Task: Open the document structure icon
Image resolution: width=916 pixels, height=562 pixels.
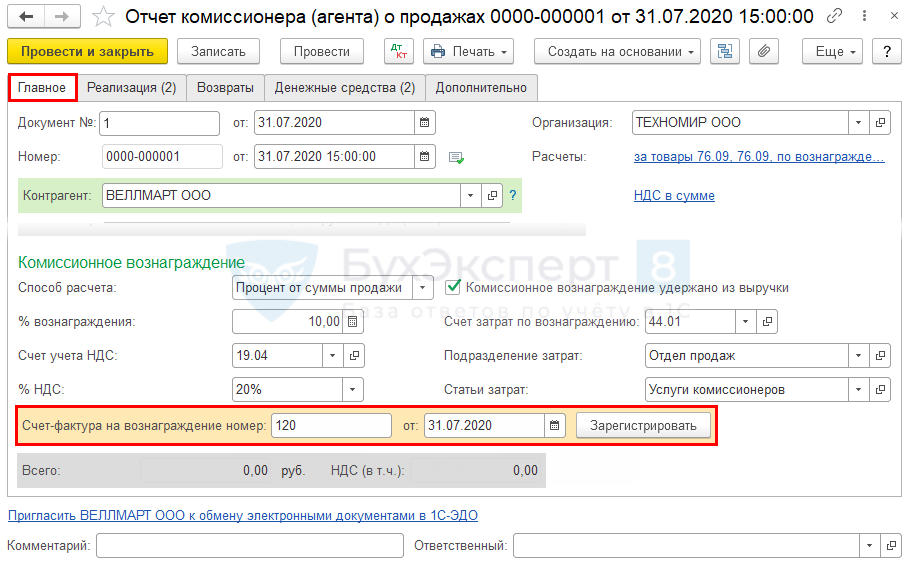Action: (x=725, y=52)
